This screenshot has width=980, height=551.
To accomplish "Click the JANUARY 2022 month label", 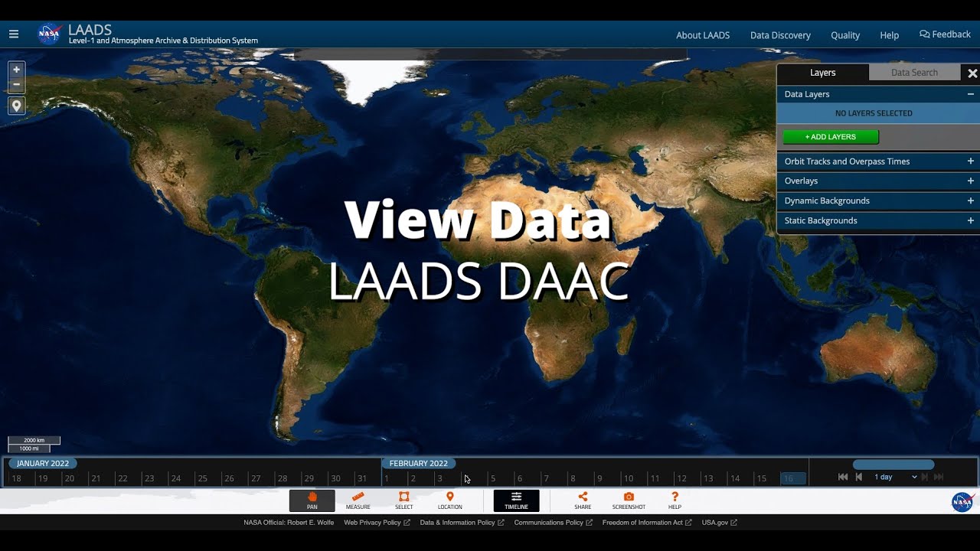I will pos(43,463).
